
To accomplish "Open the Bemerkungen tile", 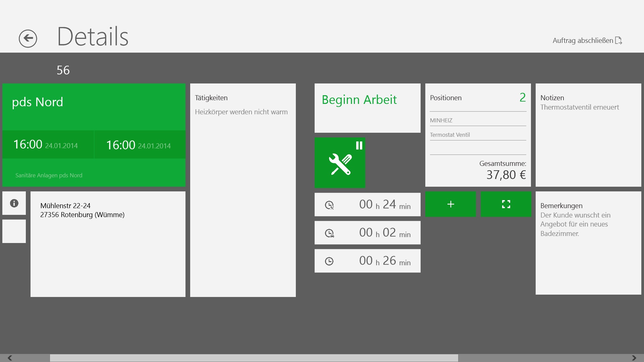I will (588, 243).
